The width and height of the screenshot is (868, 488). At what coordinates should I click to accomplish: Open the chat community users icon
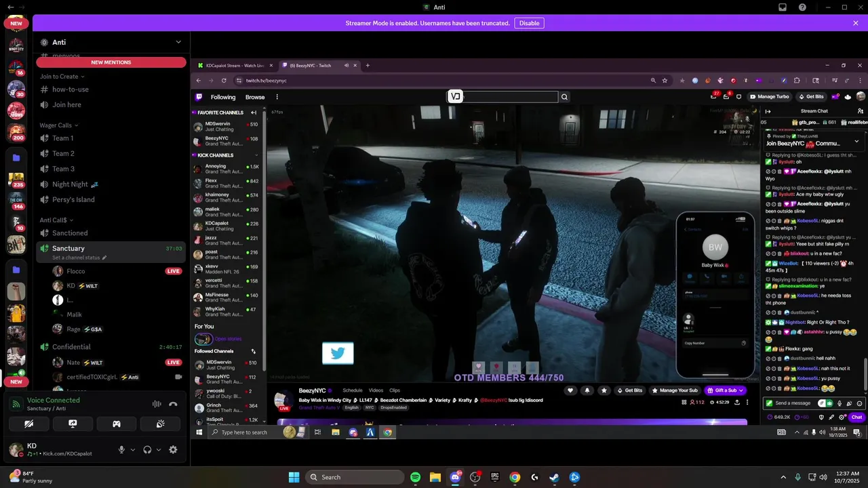(x=861, y=111)
